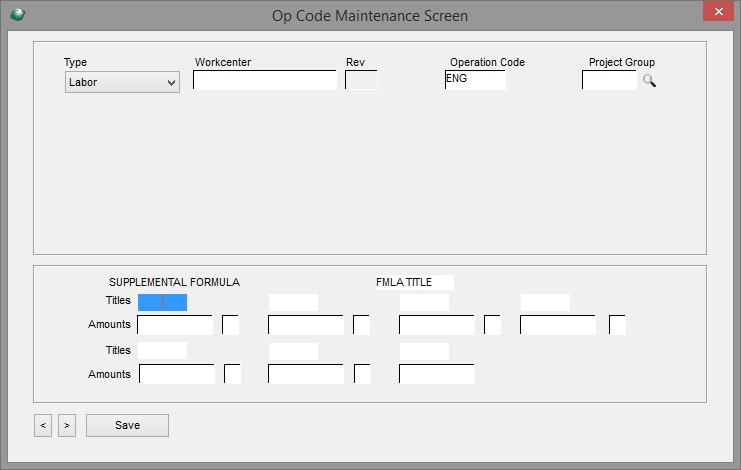Click second Amounts field in second row
Image resolution: width=741 pixels, height=470 pixels.
click(306, 374)
